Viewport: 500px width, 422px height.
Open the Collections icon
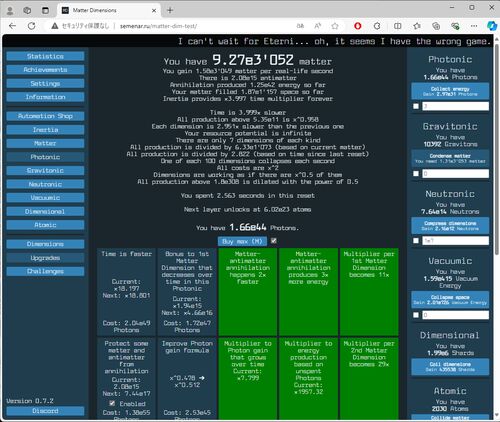pyautogui.click(x=436, y=26)
